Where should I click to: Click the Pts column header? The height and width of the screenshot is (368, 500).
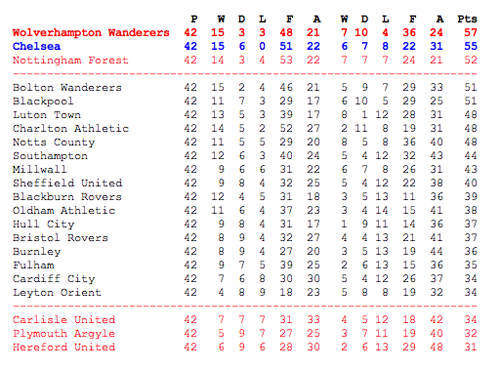pos(467,19)
